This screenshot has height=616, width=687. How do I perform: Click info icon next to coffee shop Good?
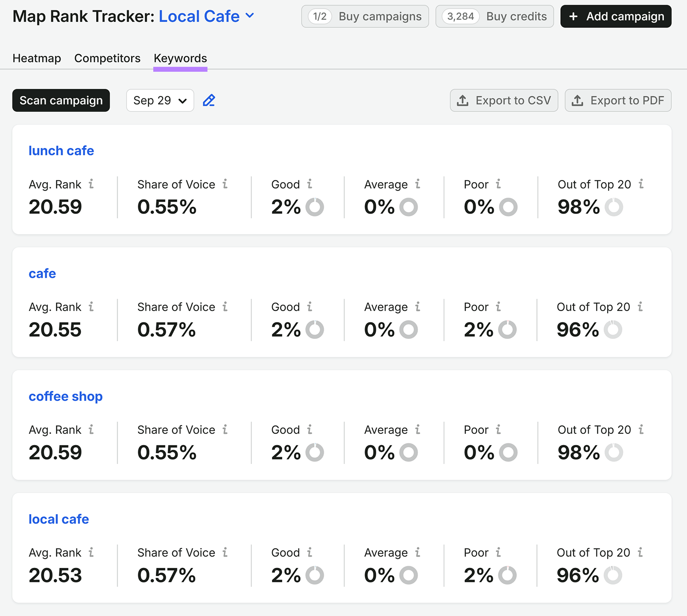(310, 429)
